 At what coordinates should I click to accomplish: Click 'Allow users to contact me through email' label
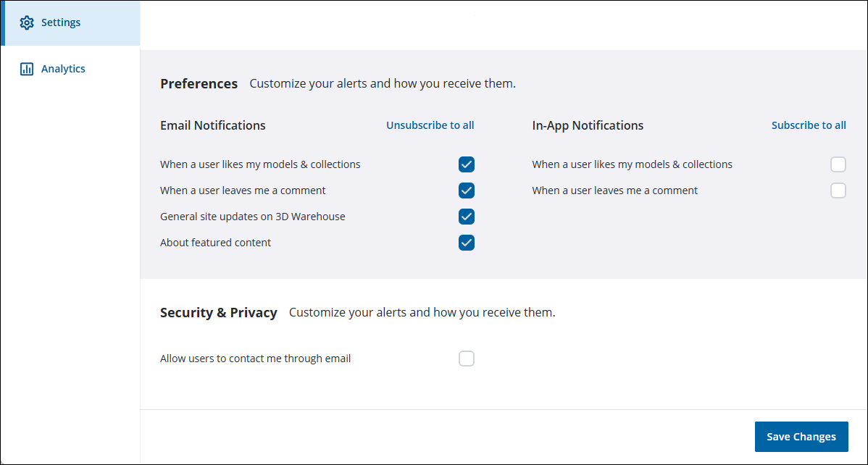tap(256, 359)
